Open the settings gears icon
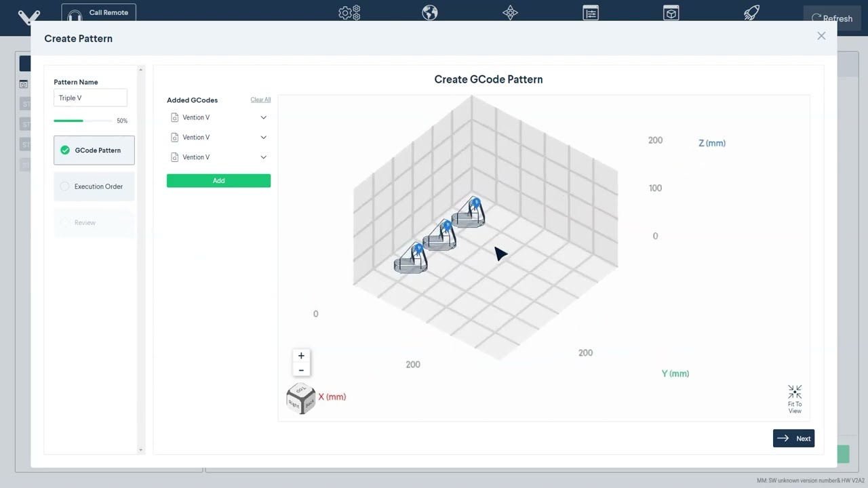This screenshot has height=488, width=868. pos(349,12)
